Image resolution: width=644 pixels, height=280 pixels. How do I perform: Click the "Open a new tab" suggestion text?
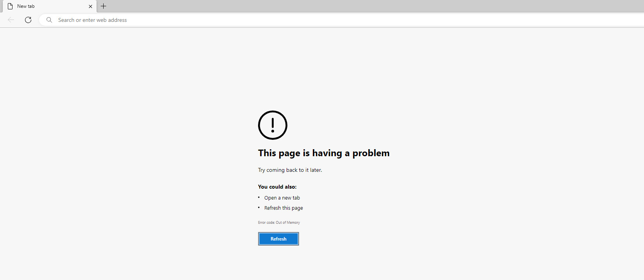pos(282,198)
